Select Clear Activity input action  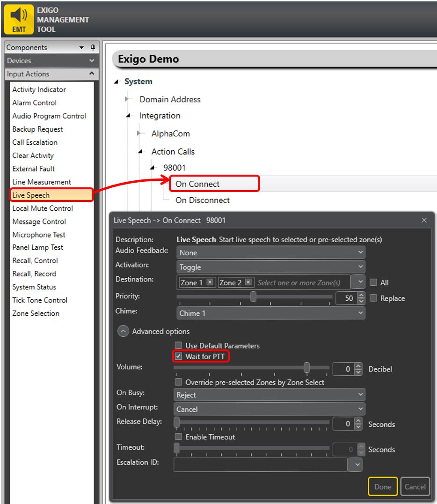coord(33,156)
